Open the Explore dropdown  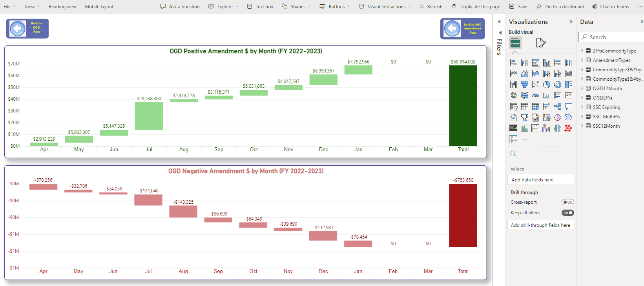coord(223,6)
